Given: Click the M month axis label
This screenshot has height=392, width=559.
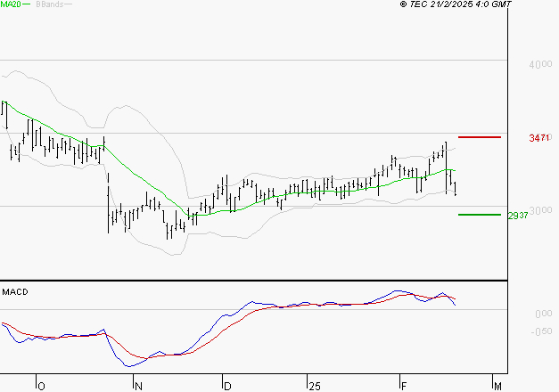Looking at the screenshot, I should pos(497,387).
